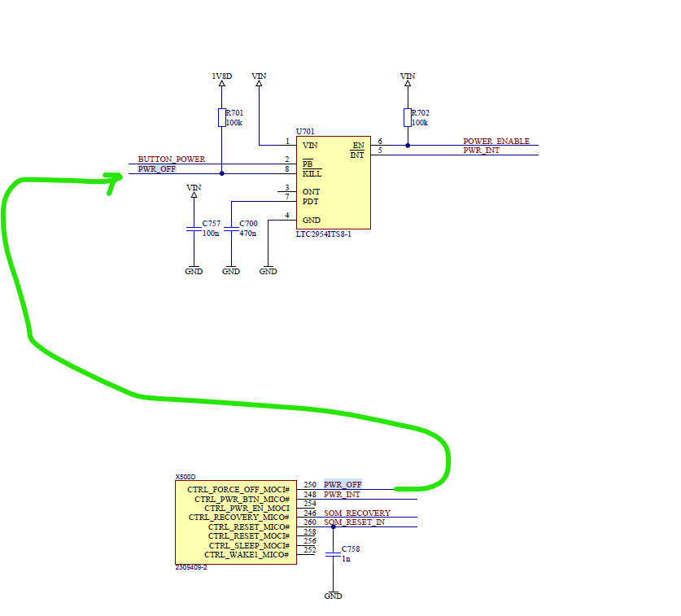
Task: Click the PWR_OFF label at X500D pin 250
Action: click(x=343, y=485)
